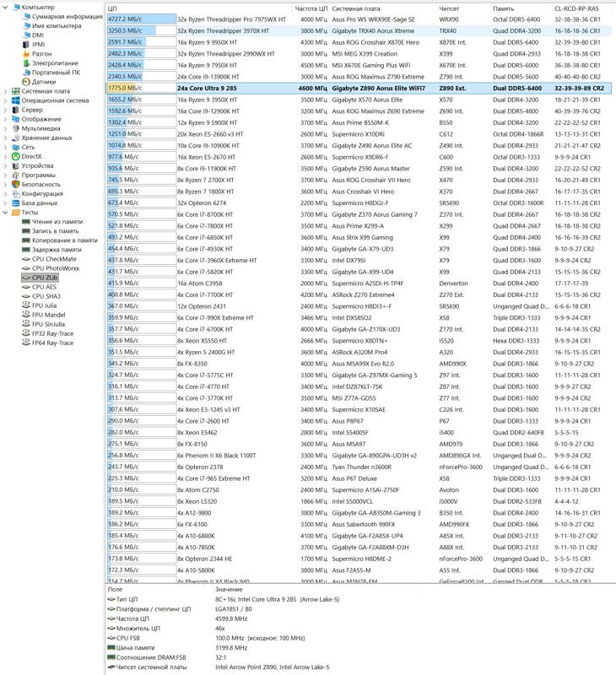Collapse the Тесты tree node
The height and width of the screenshot is (675, 616).
(6, 213)
